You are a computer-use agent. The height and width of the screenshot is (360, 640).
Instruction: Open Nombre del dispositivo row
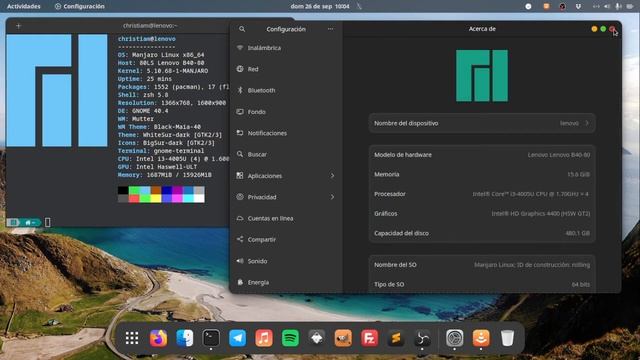click(x=482, y=123)
